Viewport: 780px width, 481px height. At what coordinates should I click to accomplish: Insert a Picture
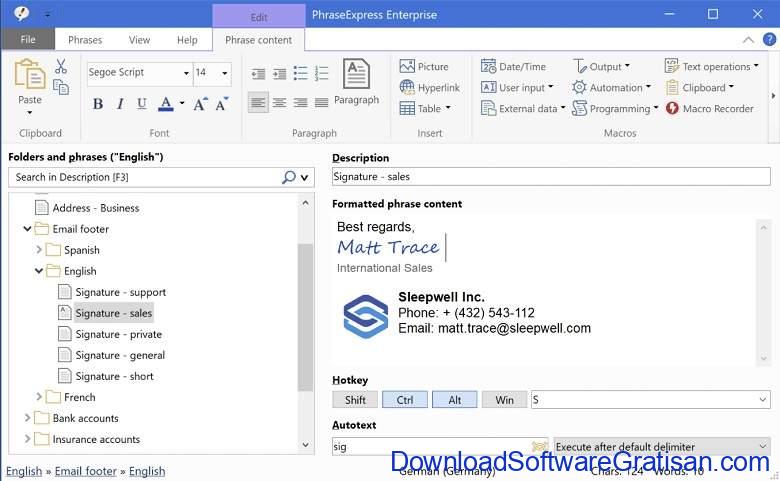[x=424, y=66]
